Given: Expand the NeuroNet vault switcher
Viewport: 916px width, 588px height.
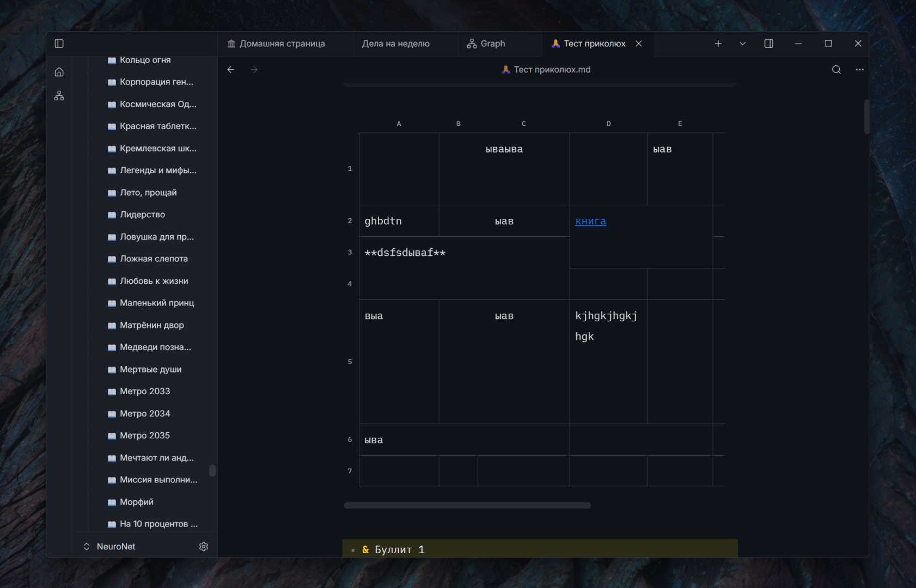Looking at the screenshot, I should pyautogui.click(x=109, y=547).
